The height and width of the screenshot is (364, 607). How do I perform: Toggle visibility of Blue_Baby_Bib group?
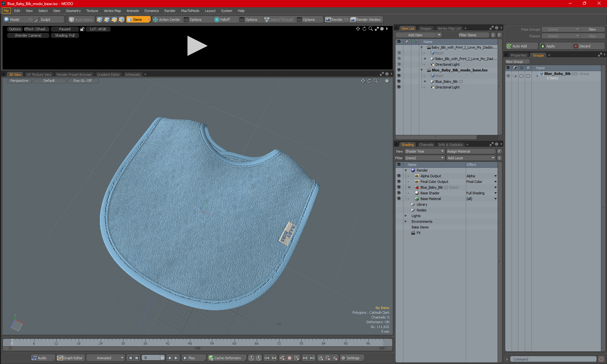coord(508,76)
